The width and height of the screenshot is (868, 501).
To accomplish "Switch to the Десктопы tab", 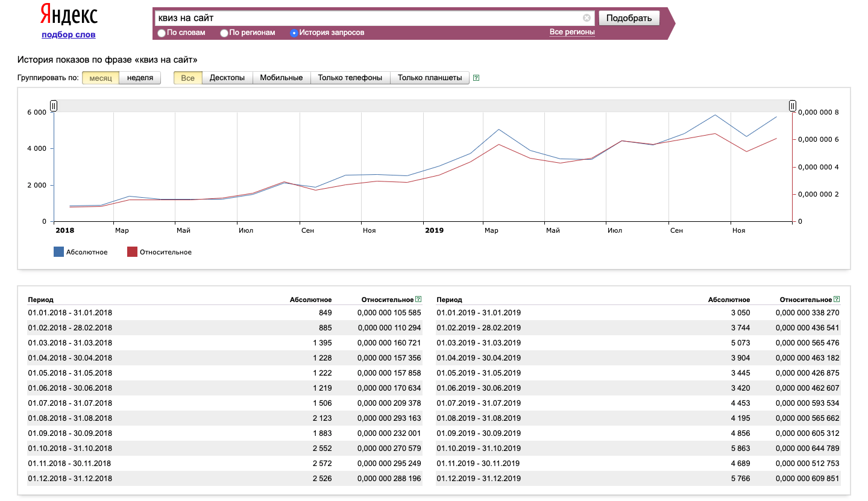I will 227,78.
